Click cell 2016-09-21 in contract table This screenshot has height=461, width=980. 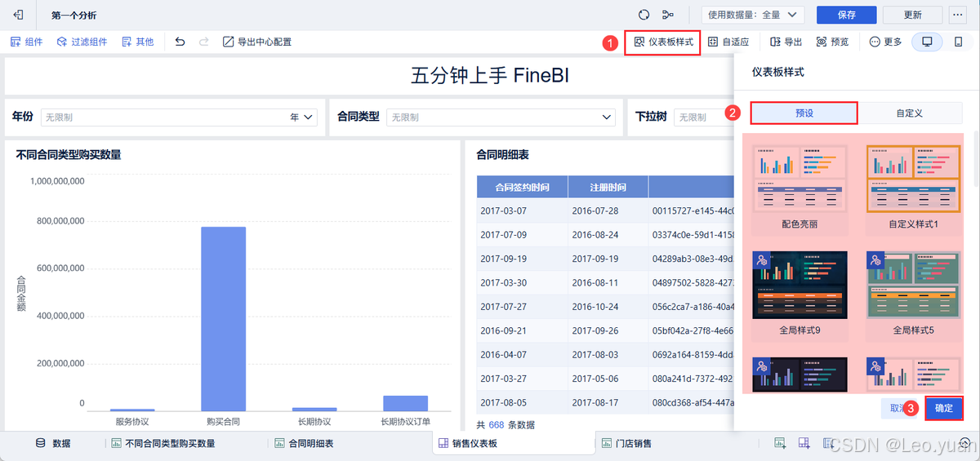pos(522,331)
